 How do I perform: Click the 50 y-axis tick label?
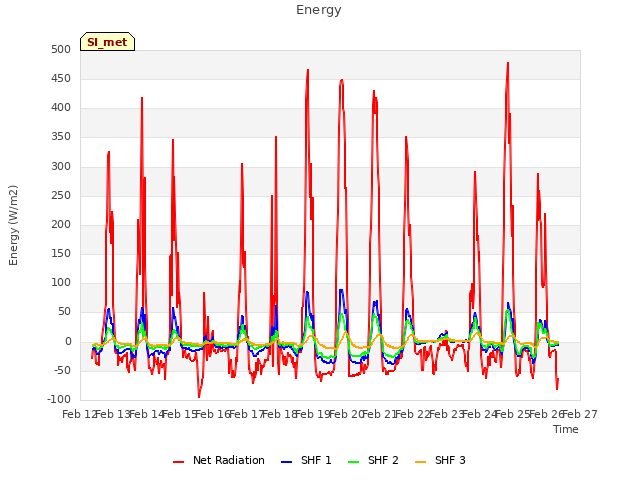click(x=64, y=312)
